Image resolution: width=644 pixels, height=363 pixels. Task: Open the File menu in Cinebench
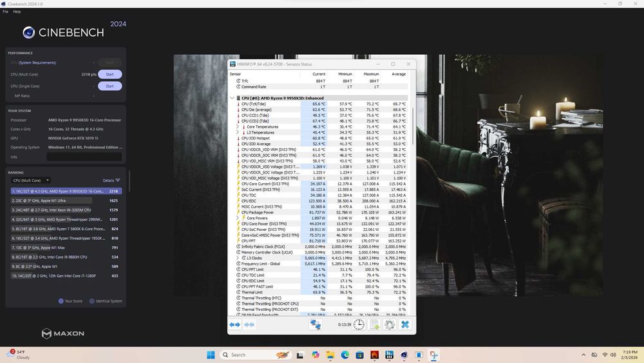point(5,12)
